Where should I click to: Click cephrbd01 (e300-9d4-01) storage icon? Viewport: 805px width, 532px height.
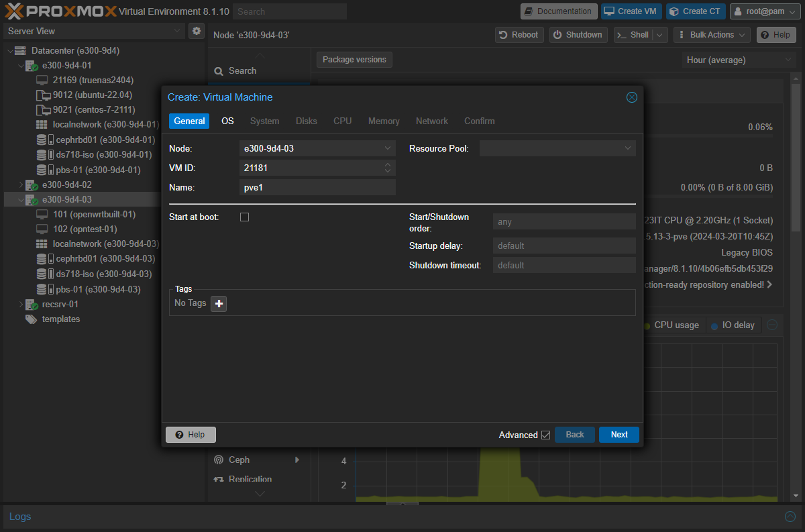point(44,140)
